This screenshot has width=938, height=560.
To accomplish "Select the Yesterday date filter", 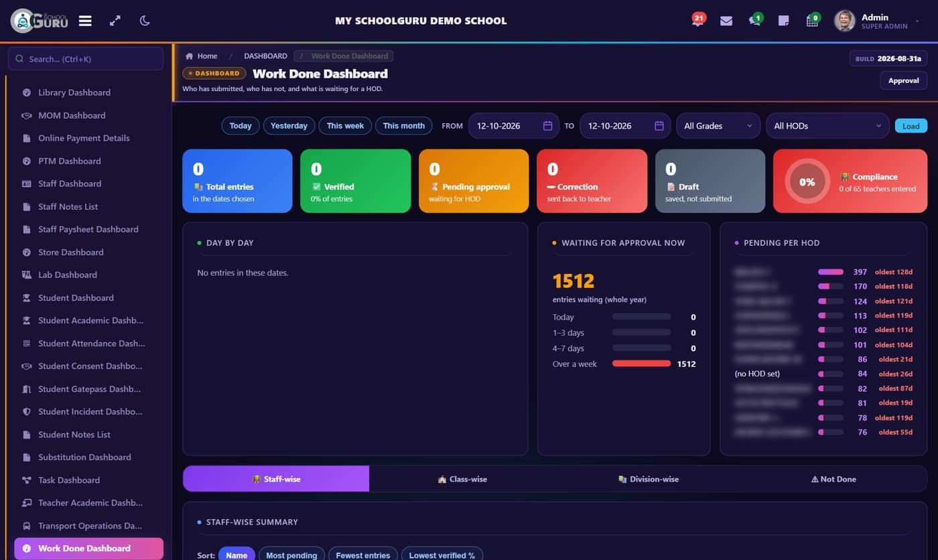I will [289, 126].
